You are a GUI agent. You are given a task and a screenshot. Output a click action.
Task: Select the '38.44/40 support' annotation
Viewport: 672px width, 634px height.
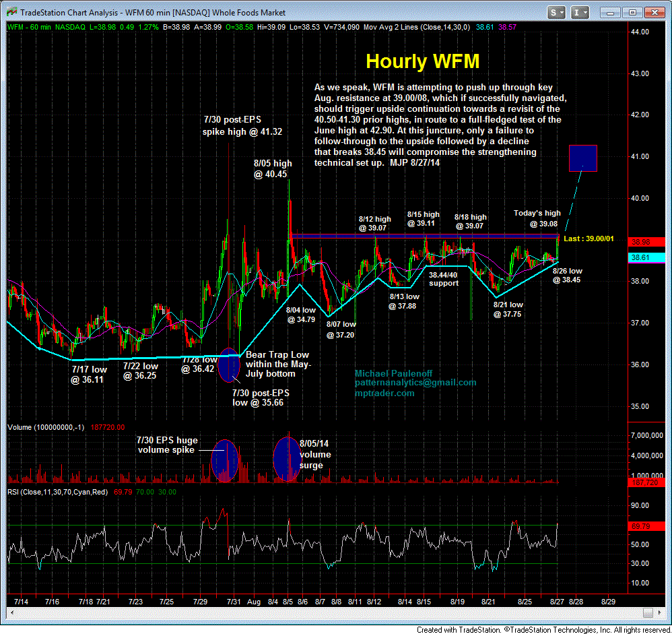click(x=444, y=279)
